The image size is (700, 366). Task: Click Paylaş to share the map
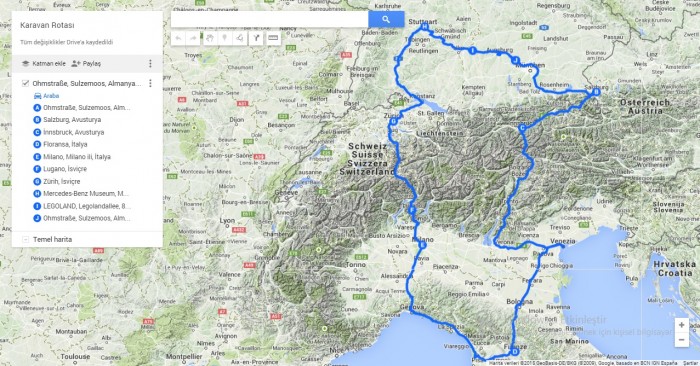(87, 64)
